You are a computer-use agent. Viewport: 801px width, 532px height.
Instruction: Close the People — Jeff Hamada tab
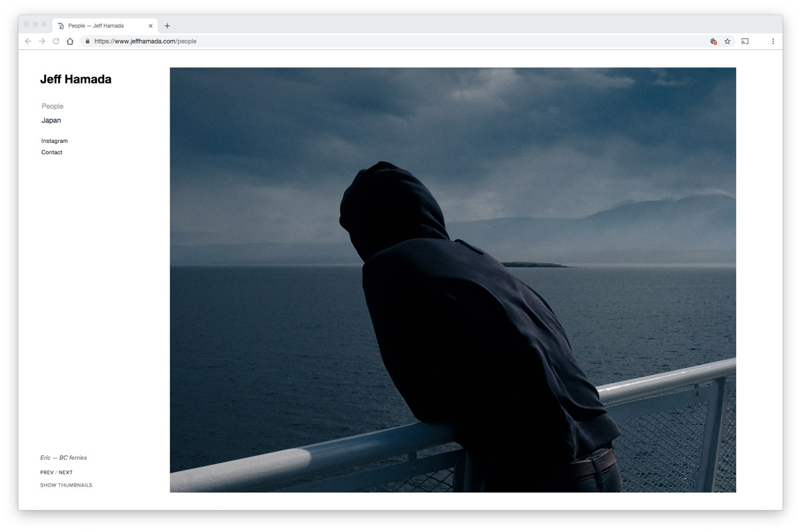151,26
